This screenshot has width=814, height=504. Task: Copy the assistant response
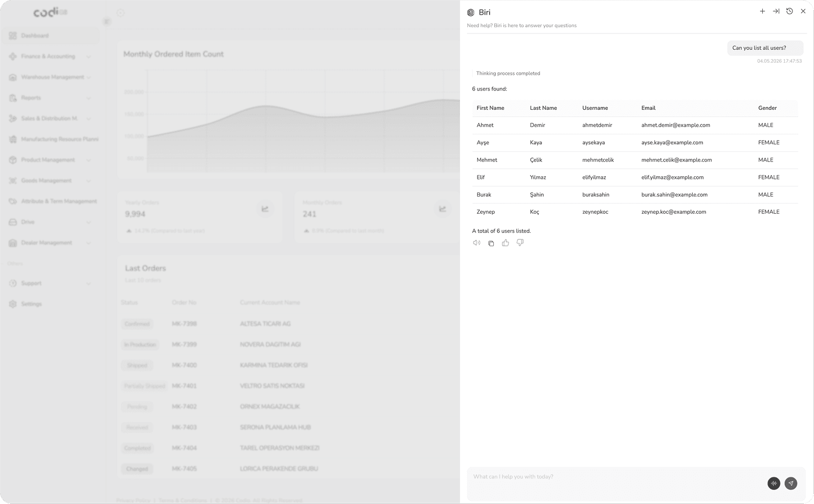click(x=491, y=243)
